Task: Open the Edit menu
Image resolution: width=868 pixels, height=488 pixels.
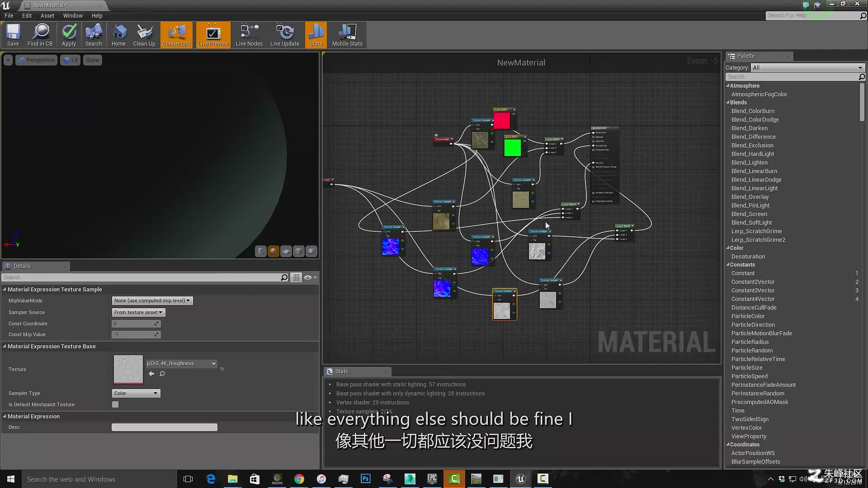Action: point(27,15)
